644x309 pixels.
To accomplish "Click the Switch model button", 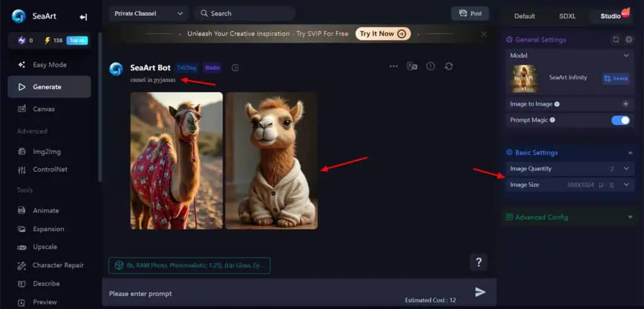I will [x=616, y=79].
